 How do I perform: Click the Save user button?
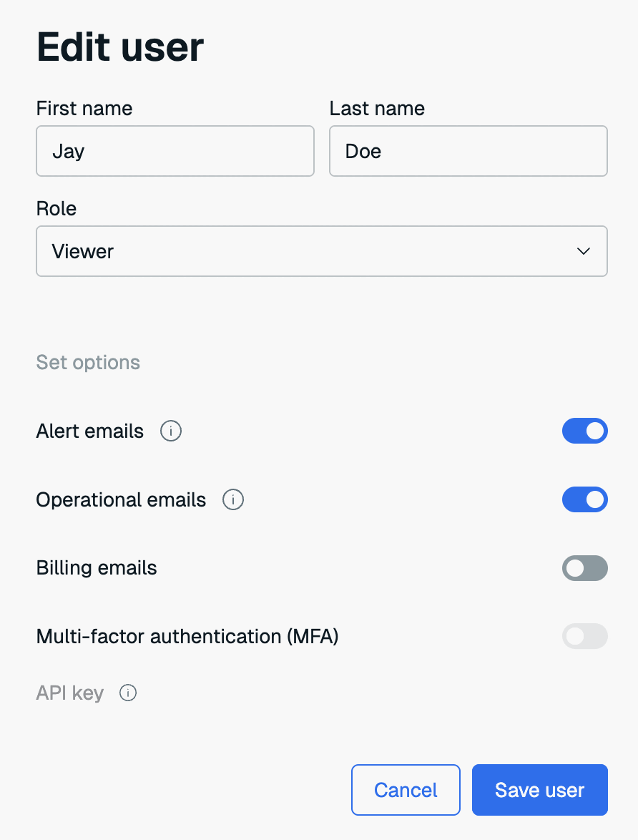click(539, 790)
